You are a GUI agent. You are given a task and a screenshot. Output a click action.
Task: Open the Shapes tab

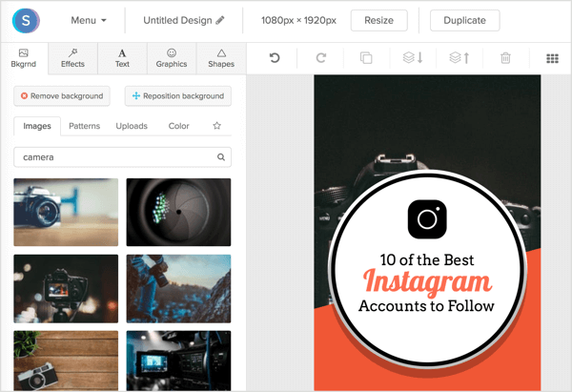[221, 58]
